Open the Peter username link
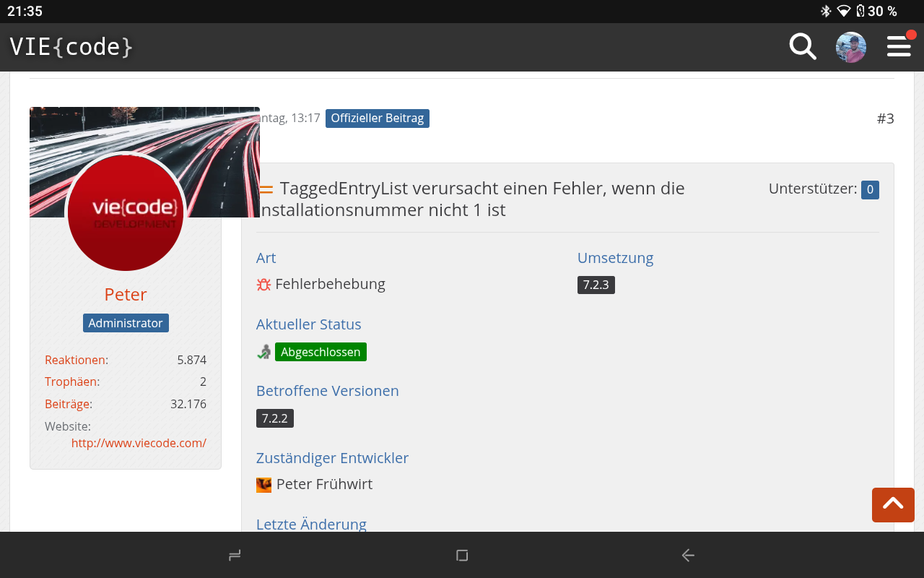This screenshot has width=924, height=578. 126,294
